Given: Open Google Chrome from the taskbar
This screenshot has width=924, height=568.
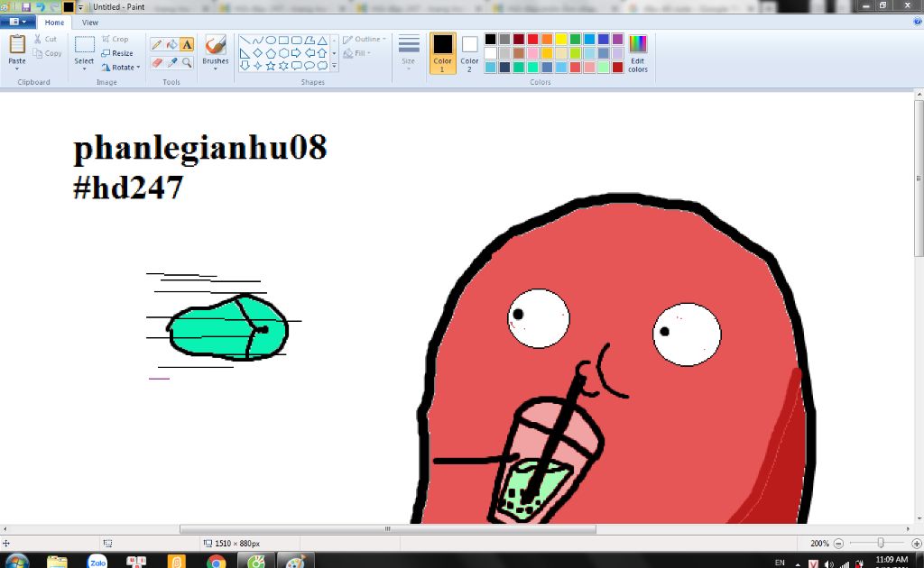Looking at the screenshot, I should coord(217,561).
